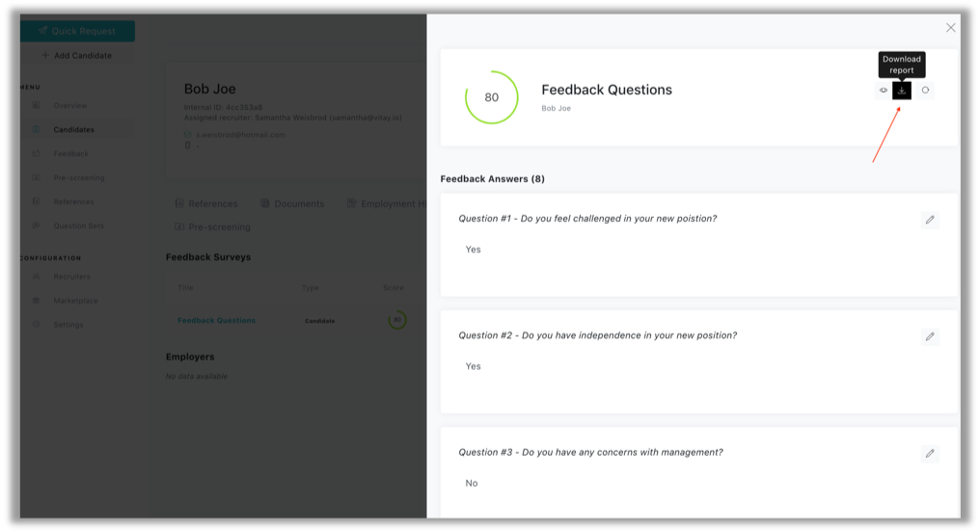Click the Quick Request button

pyautogui.click(x=77, y=31)
